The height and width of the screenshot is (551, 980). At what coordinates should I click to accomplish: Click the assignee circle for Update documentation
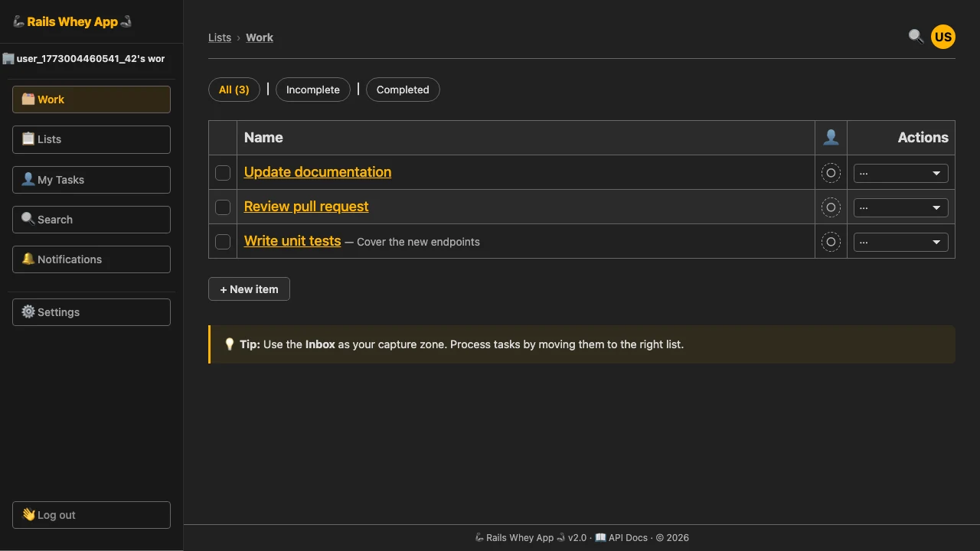(831, 173)
